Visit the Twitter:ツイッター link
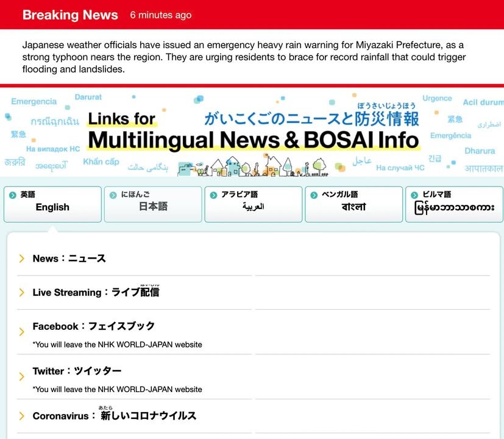 (77, 371)
